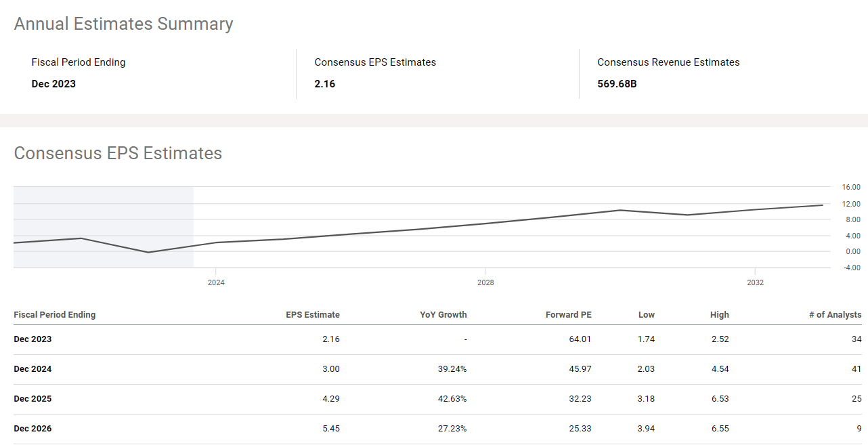Click the Dec 2023 fiscal period label
Viewport: 868px width, 445px height.
[53, 83]
